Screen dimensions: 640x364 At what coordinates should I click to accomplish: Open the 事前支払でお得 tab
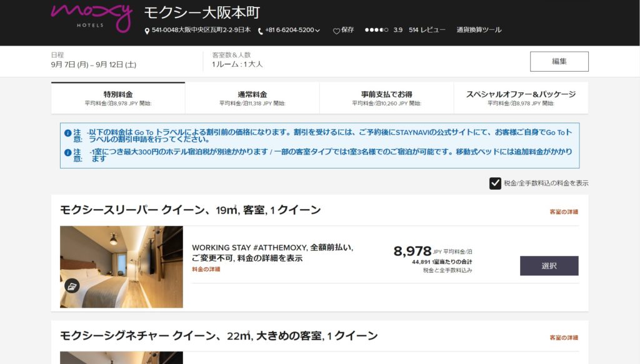(x=386, y=98)
